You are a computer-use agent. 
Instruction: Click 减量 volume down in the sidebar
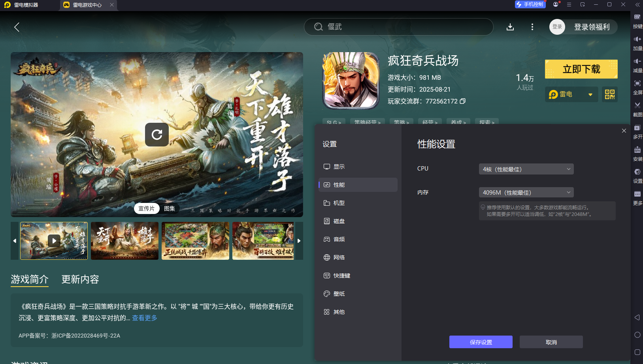pyautogui.click(x=637, y=66)
